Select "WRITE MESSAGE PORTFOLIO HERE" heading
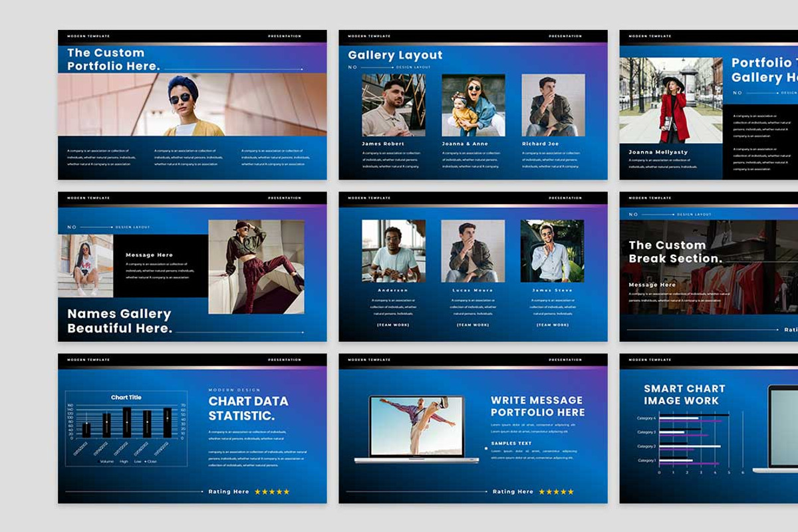 [538, 406]
